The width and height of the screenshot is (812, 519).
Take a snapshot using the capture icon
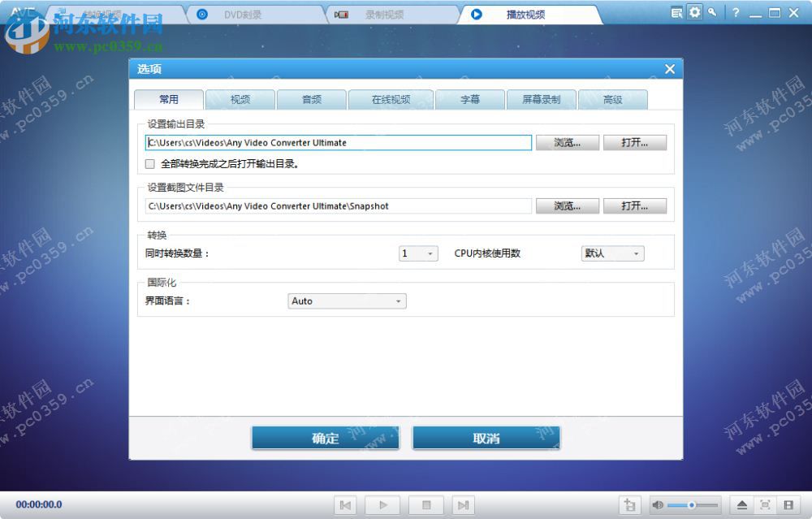click(x=629, y=504)
